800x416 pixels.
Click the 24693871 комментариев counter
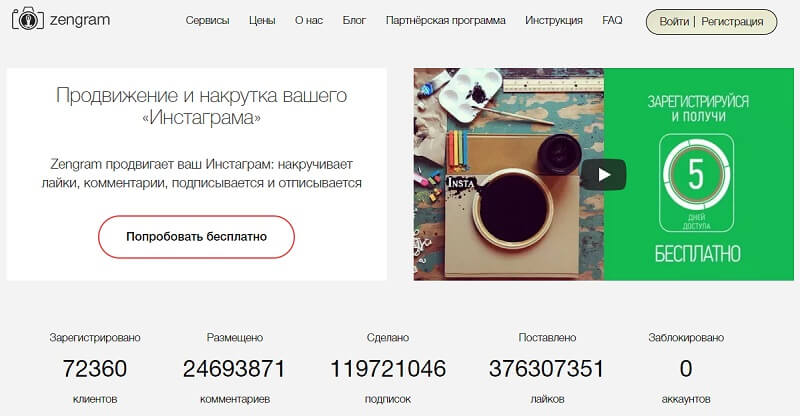pyautogui.click(x=235, y=368)
